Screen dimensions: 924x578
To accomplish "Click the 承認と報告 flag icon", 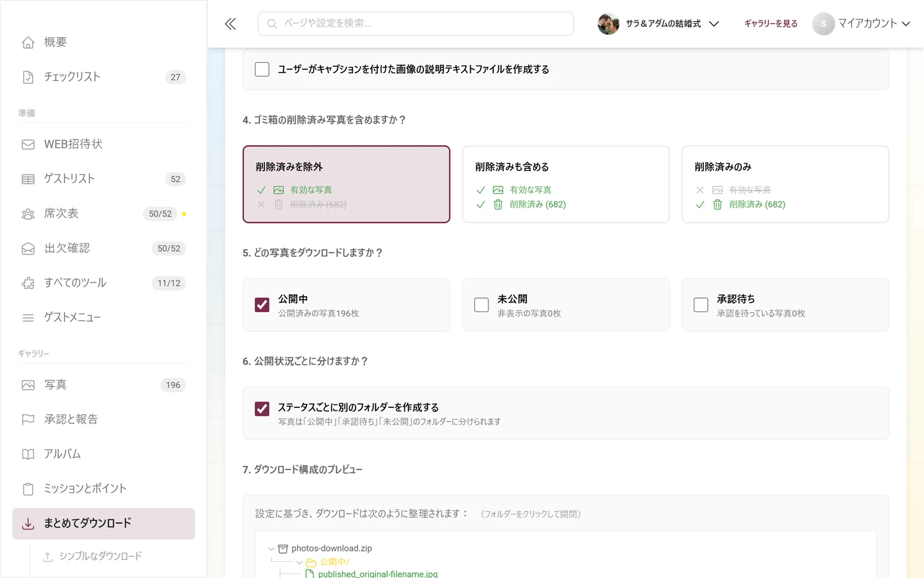I will 28,420.
